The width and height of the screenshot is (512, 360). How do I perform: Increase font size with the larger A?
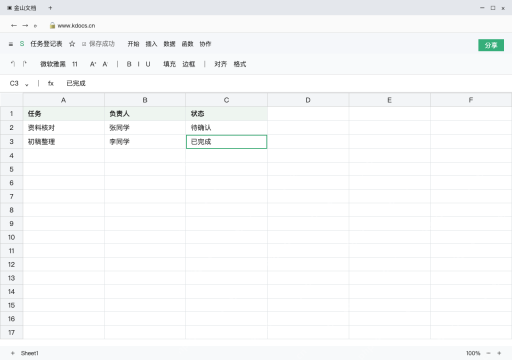pyautogui.click(x=93, y=64)
